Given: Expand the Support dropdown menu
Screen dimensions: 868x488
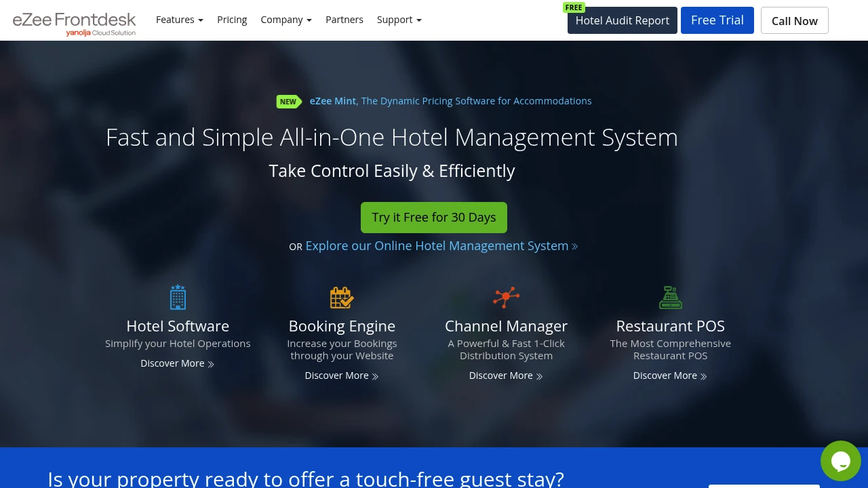Looking at the screenshot, I should (399, 20).
